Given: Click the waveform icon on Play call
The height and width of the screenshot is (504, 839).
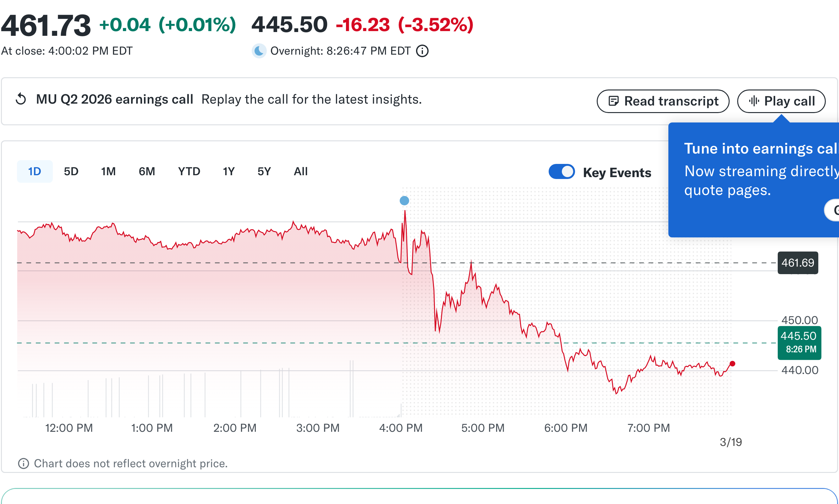Looking at the screenshot, I should click(x=754, y=101).
